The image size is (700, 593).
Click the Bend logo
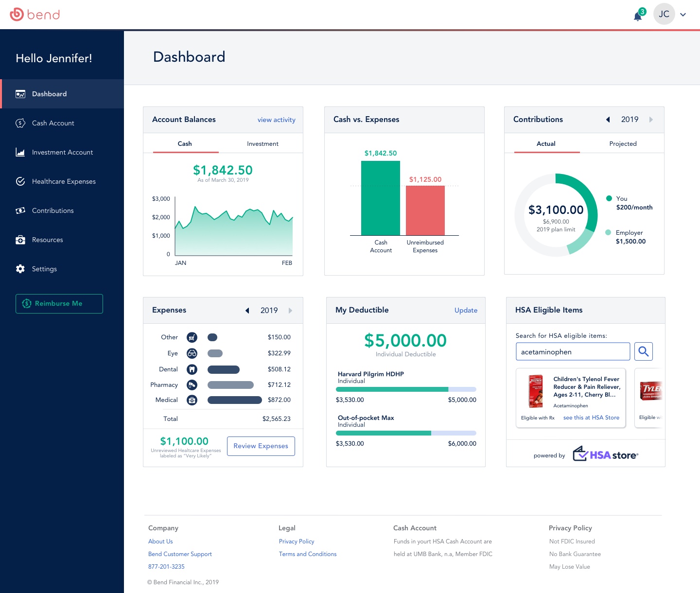35,15
